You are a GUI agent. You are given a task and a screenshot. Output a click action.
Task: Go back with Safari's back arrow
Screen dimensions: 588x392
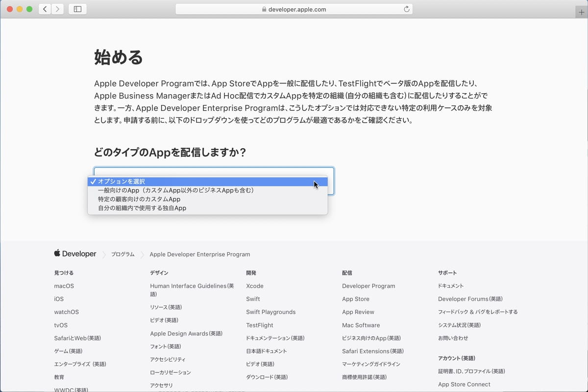45,9
